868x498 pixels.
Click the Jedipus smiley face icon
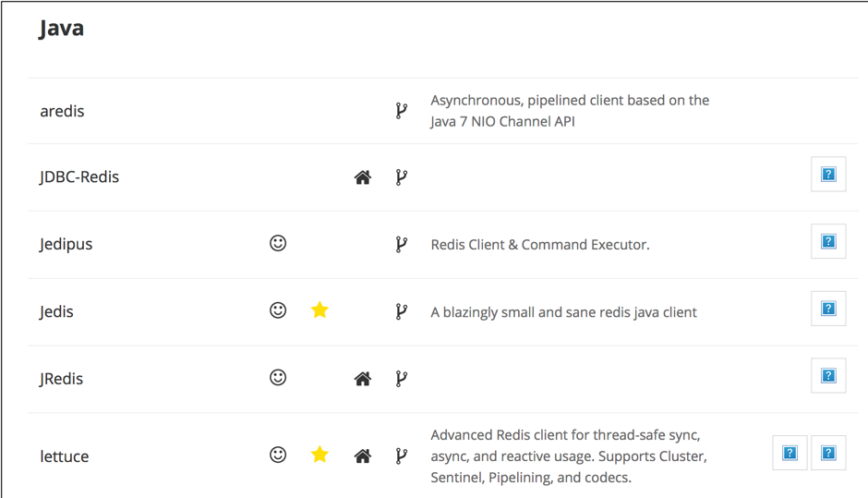[x=278, y=244]
